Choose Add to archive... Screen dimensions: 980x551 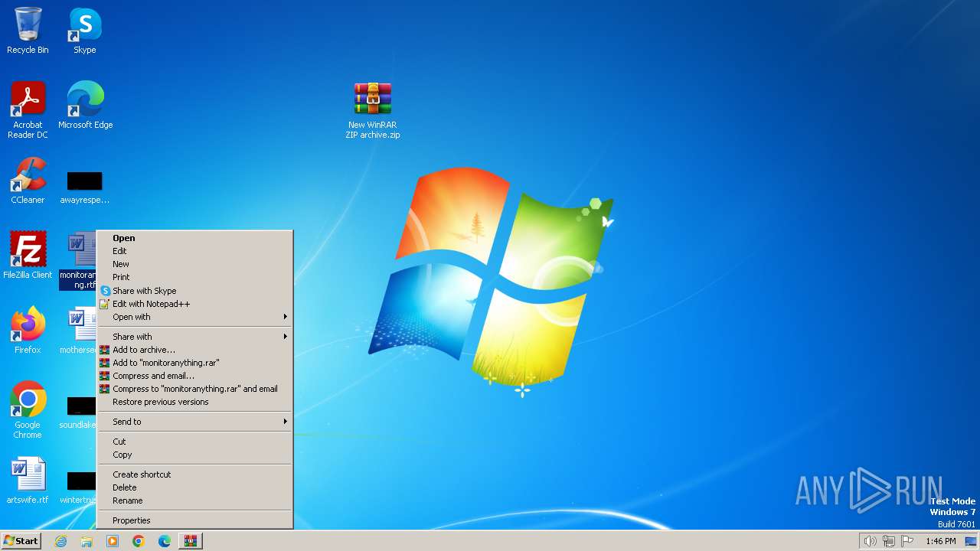pyautogui.click(x=195, y=350)
